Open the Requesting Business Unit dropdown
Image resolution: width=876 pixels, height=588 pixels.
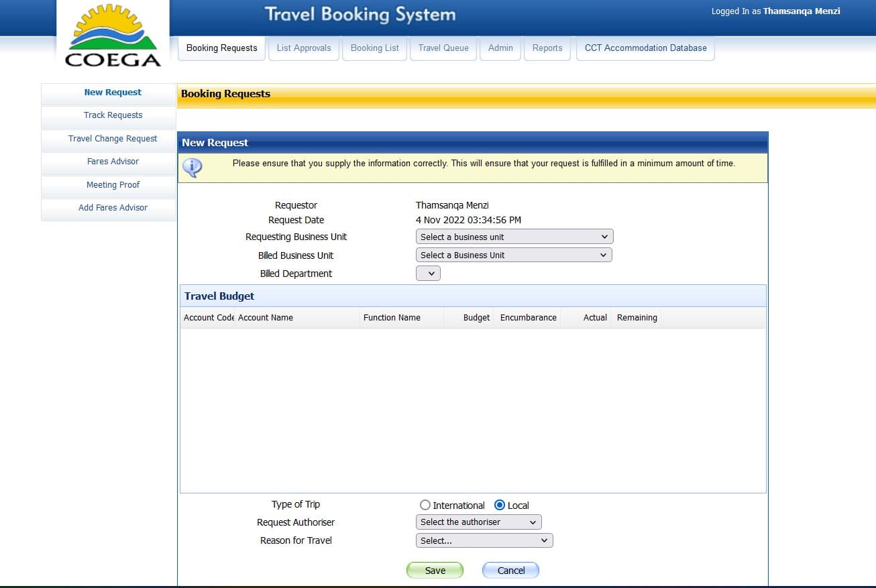(x=514, y=237)
